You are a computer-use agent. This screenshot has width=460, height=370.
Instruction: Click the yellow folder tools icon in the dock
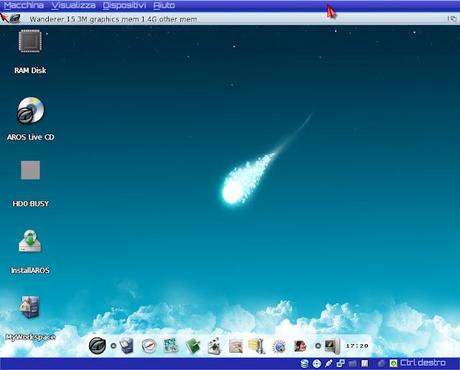click(257, 346)
